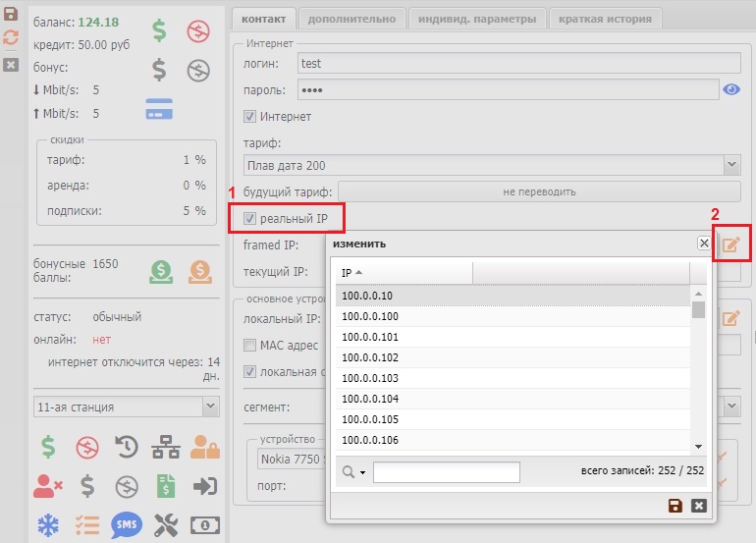Open the wrench and screwdriver tools icon

click(166, 524)
